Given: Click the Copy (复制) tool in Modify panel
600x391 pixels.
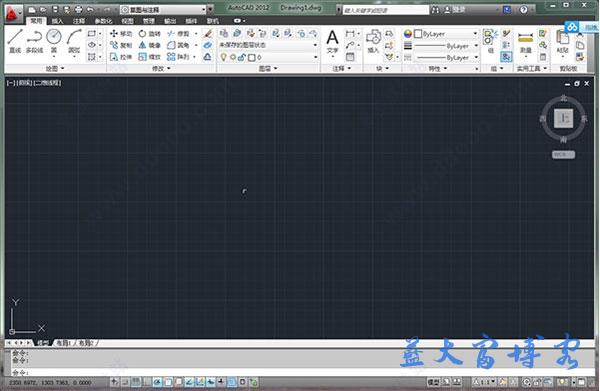Looking at the screenshot, I should click(x=121, y=45).
